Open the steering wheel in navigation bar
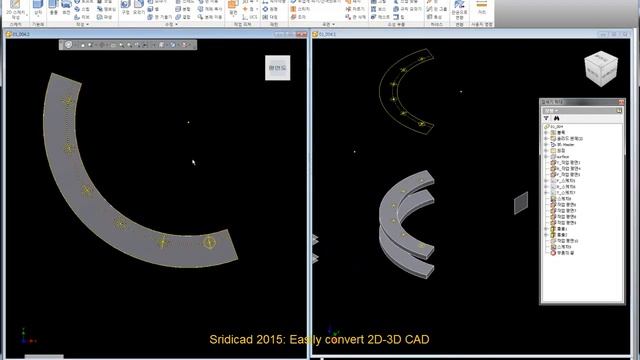Image resolution: width=640 pixels, height=360 pixels. [68, 44]
